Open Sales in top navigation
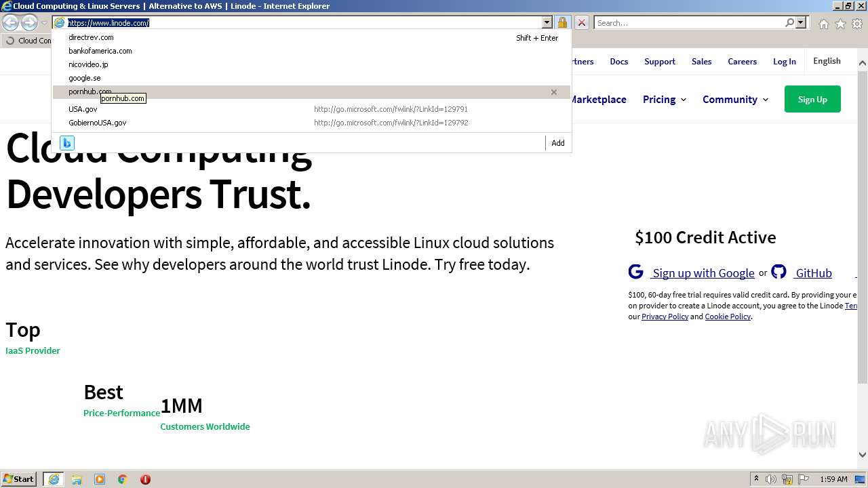This screenshot has width=868, height=488. click(701, 62)
